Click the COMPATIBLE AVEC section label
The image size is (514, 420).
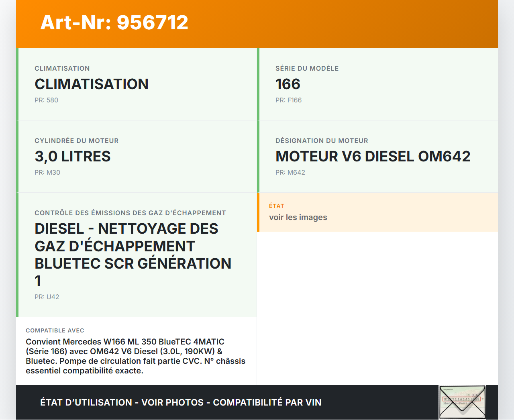(x=55, y=330)
